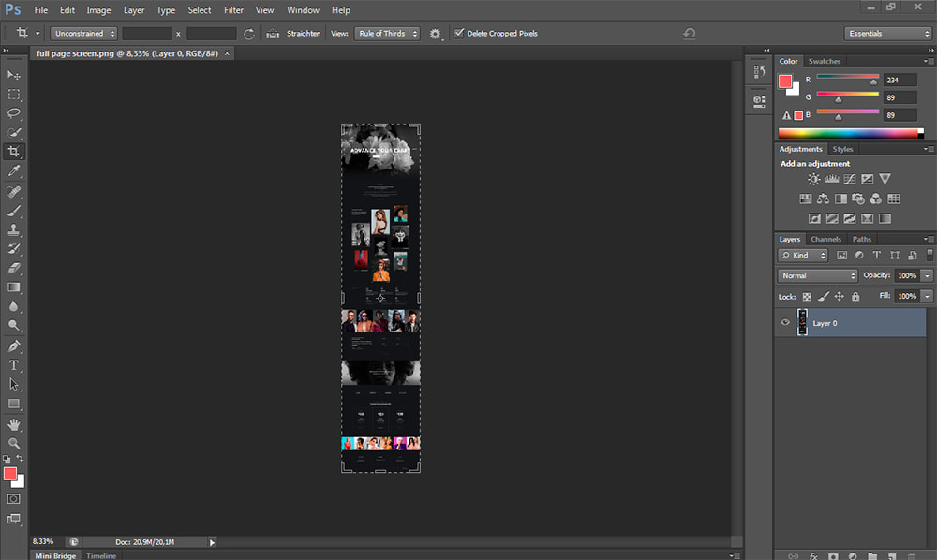Click the foreground color swatch in Color panel
Image resolution: width=937 pixels, height=560 pixels.
(785, 81)
